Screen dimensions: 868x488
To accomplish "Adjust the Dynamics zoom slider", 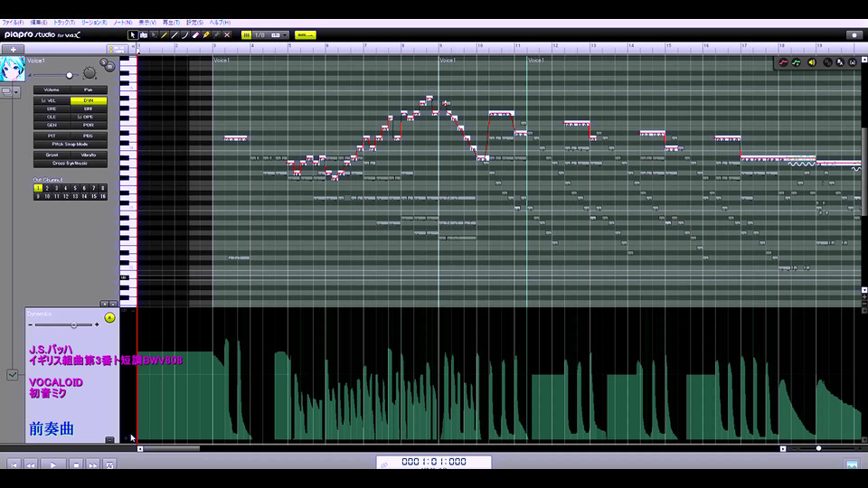I will (73, 324).
